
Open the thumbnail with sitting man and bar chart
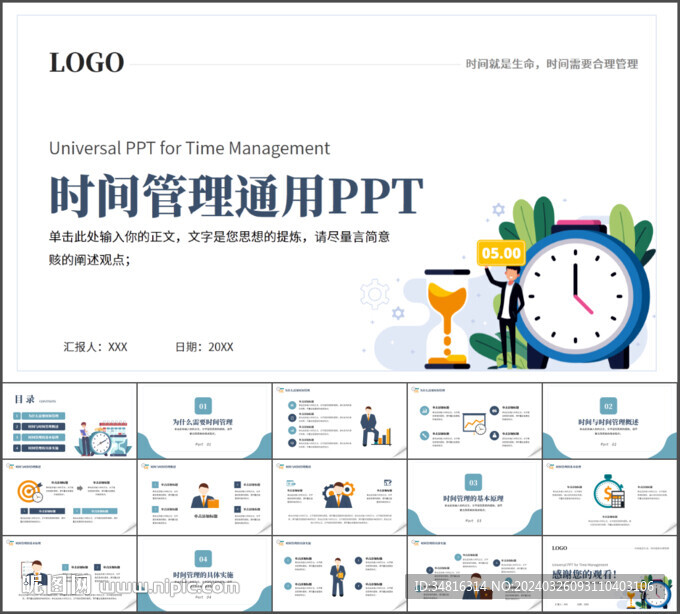coord(340,421)
